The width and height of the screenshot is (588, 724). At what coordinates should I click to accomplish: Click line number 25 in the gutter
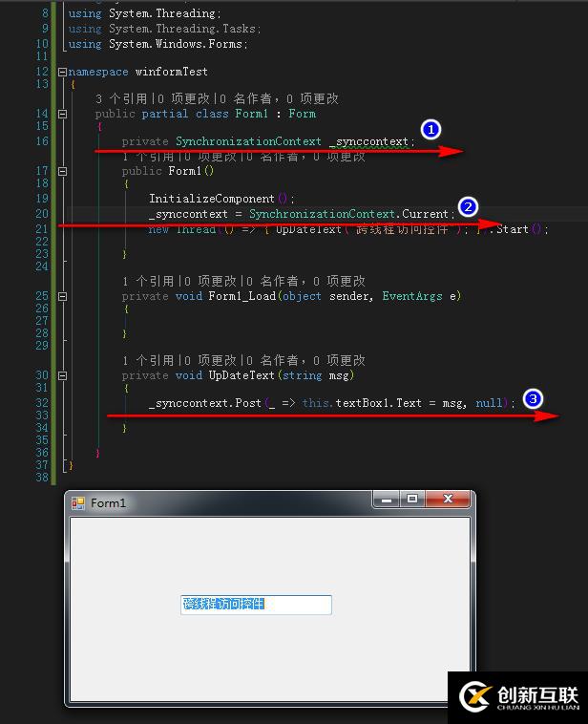[x=42, y=295]
